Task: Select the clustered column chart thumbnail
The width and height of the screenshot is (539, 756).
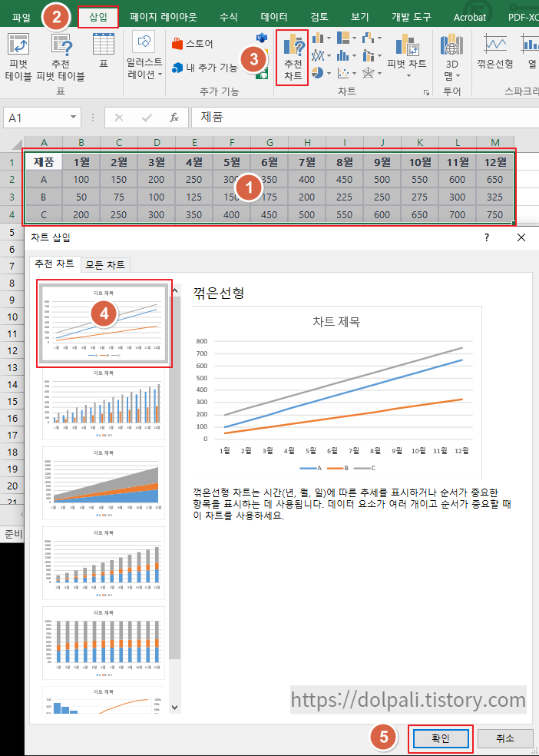Action: (104, 404)
